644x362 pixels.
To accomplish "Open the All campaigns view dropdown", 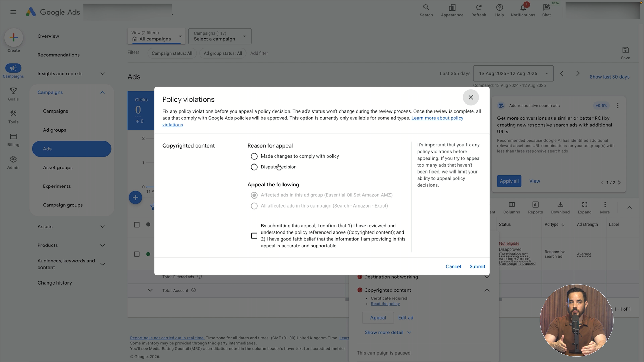I will point(156,36).
